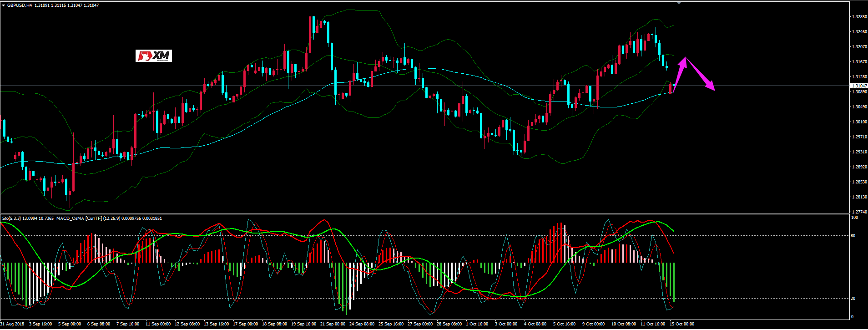868x330 pixels.
Task: Click the 1.28920 price level on axis
Action: (859, 167)
